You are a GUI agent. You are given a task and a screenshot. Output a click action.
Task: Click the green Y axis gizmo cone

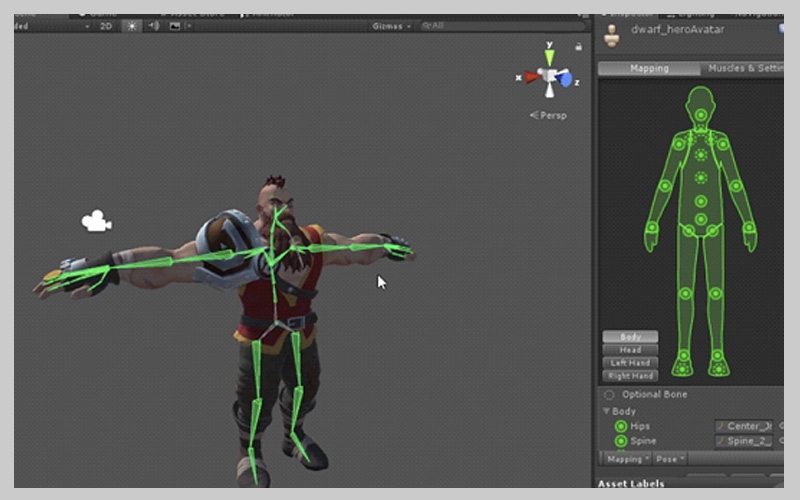(x=549, y=56)
